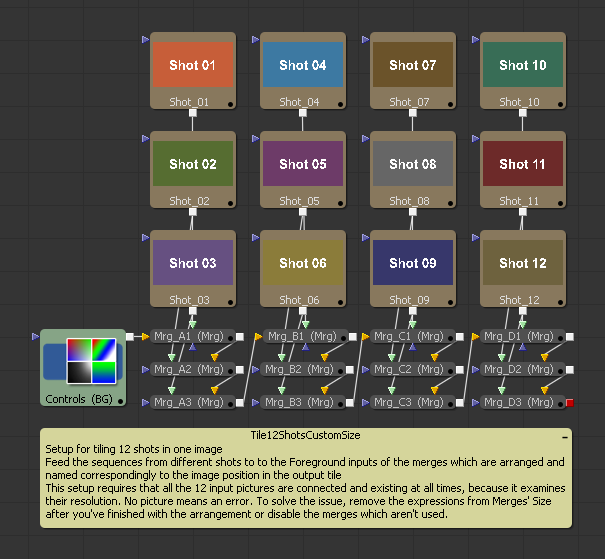Viewport: 605px width, 559px height.
Task: Click the black status dot on Shot_01
Action: pyautogui.click(x=230, y=104)
